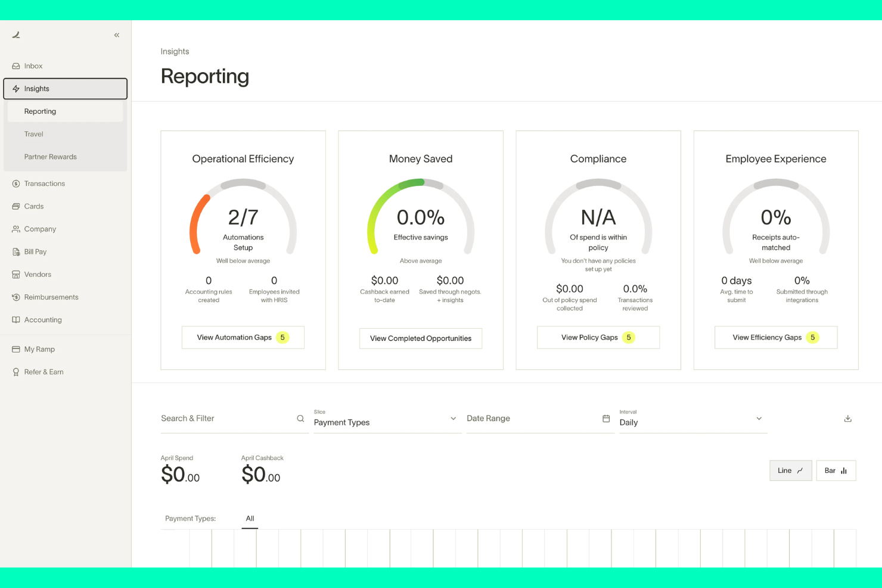Click the Ramp logo icon
The width and height of the screenshot is (882, 588).
(x=16, y=35)
